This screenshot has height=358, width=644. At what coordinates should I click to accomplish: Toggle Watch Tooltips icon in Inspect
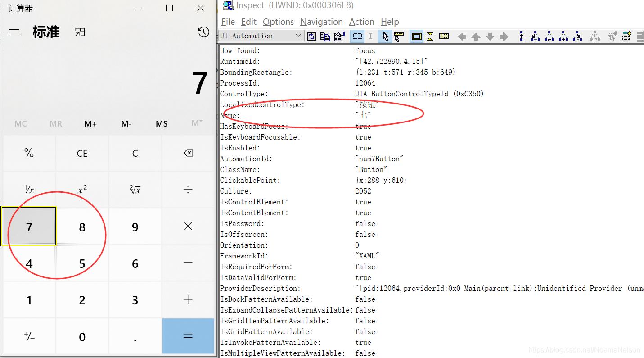(x=398, y=36)
